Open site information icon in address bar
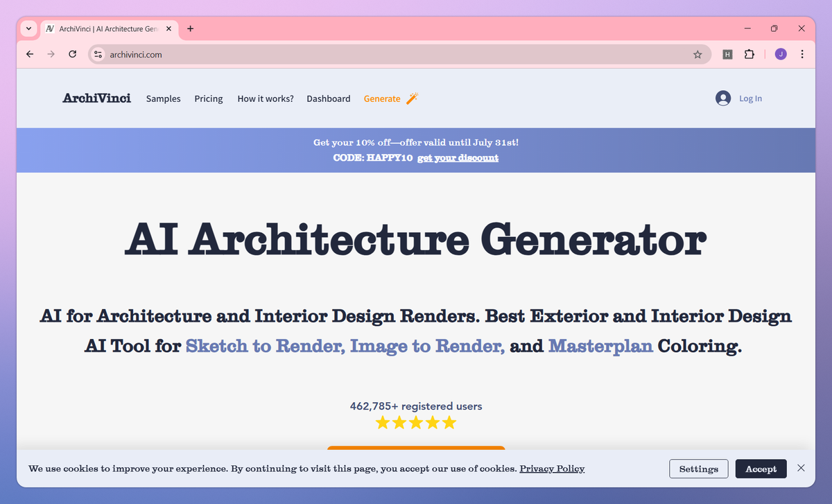Image resolution: width=832 pixels, height=504 pixels. 98,54
